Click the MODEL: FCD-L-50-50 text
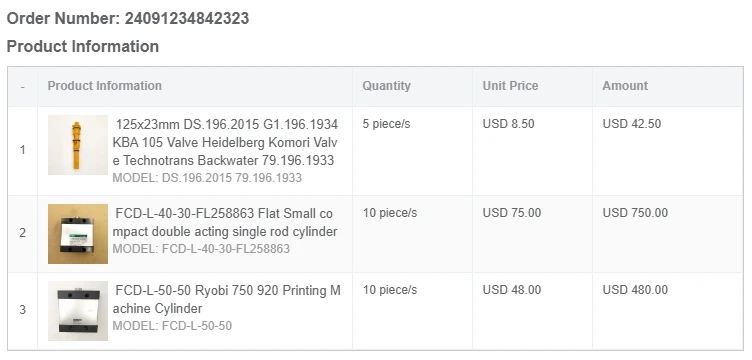The height and width of the screenshot is (360, 752). click(x=172, y=326)
